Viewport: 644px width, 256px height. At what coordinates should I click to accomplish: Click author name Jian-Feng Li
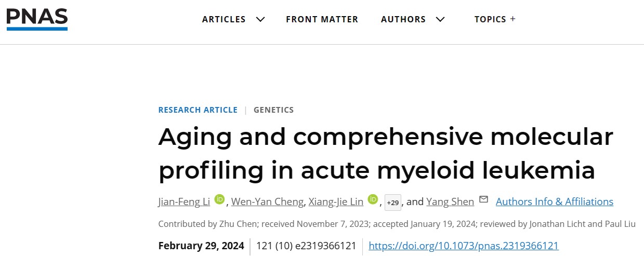[x=184, y=201]
